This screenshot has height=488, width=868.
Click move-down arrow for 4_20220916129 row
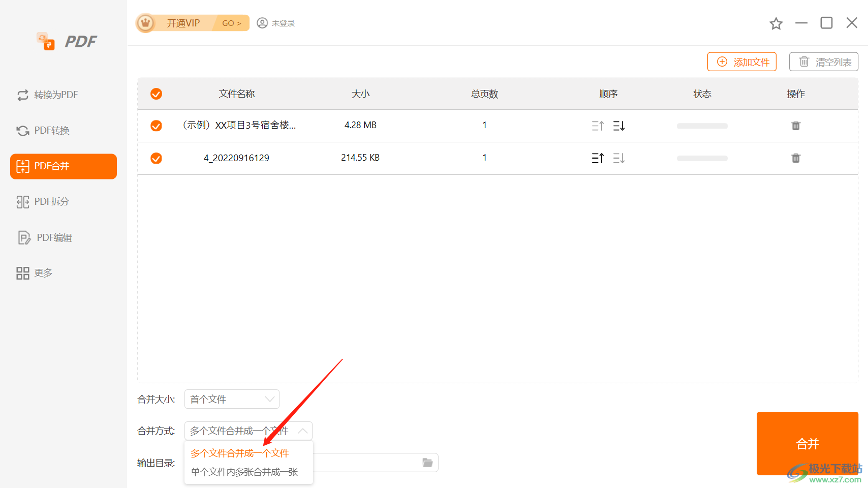619,158
